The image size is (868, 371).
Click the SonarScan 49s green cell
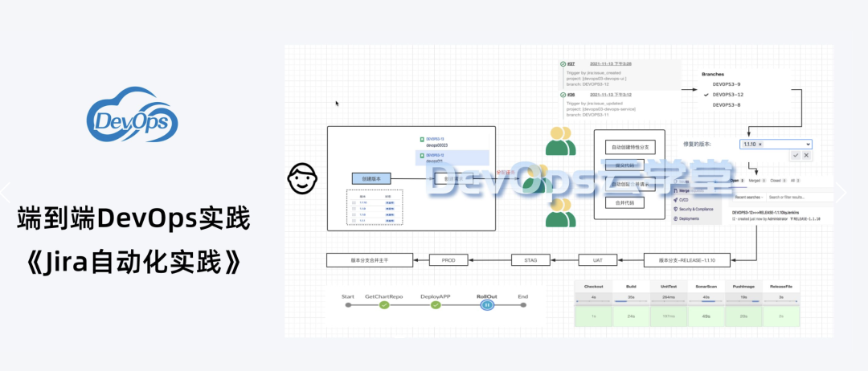click(x=706, y=316)
